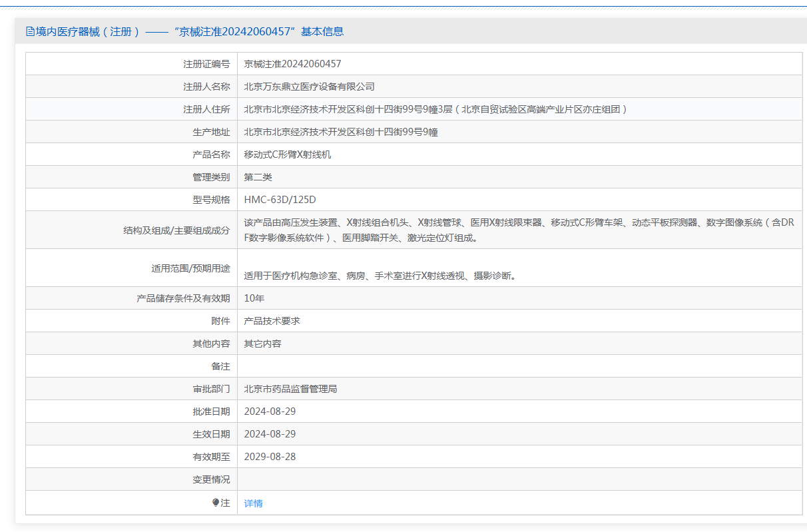807x532 pixels.
Task: Click the 有效期至 label
Action: (x=211, y=457)
